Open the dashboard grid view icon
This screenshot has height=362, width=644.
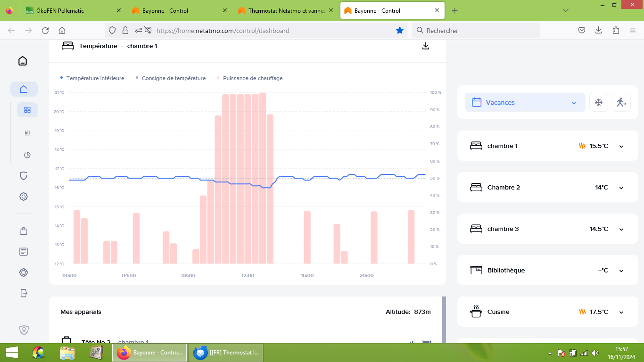[27, 110]
